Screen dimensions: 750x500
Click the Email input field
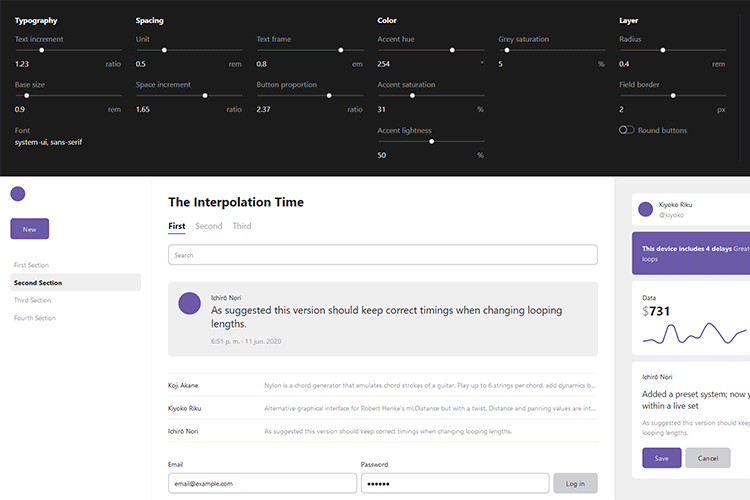[x=262, y=483]
